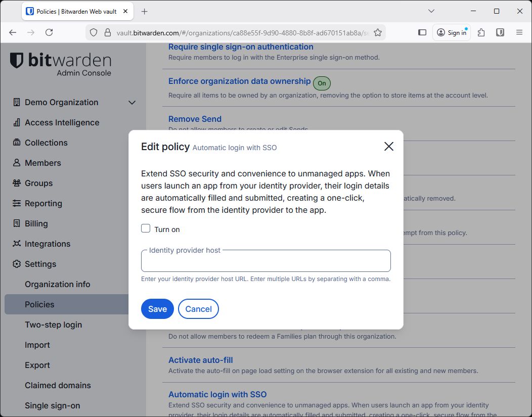Screen dimensions: 532x417
Task: Close the Edit policy dialog
Action: tap(388, 147)
